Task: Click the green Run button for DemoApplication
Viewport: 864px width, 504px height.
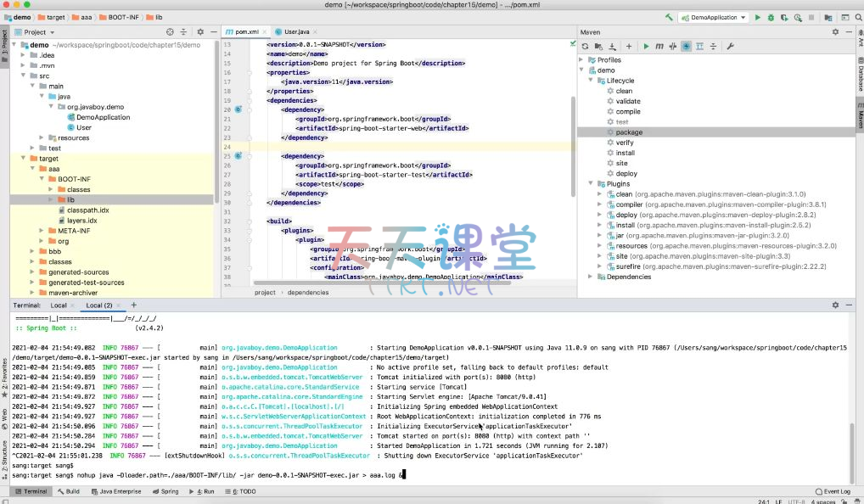Action: pyautogui.click(x=758, y=17)
